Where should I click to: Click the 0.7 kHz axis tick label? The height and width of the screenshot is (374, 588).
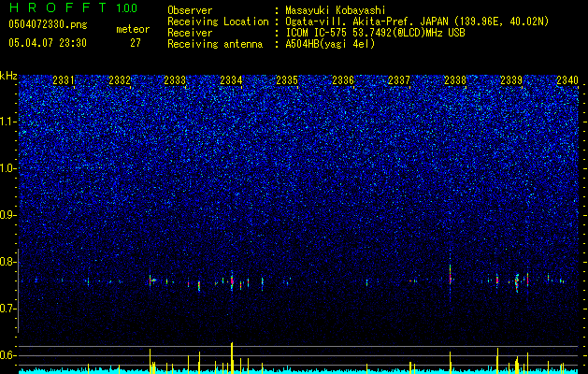pos(8,309)
